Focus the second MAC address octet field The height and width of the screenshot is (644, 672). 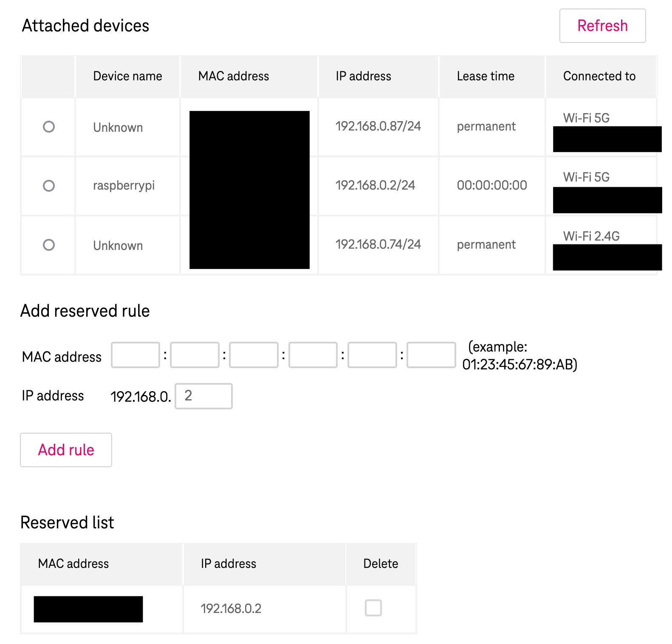coord(195,355)
